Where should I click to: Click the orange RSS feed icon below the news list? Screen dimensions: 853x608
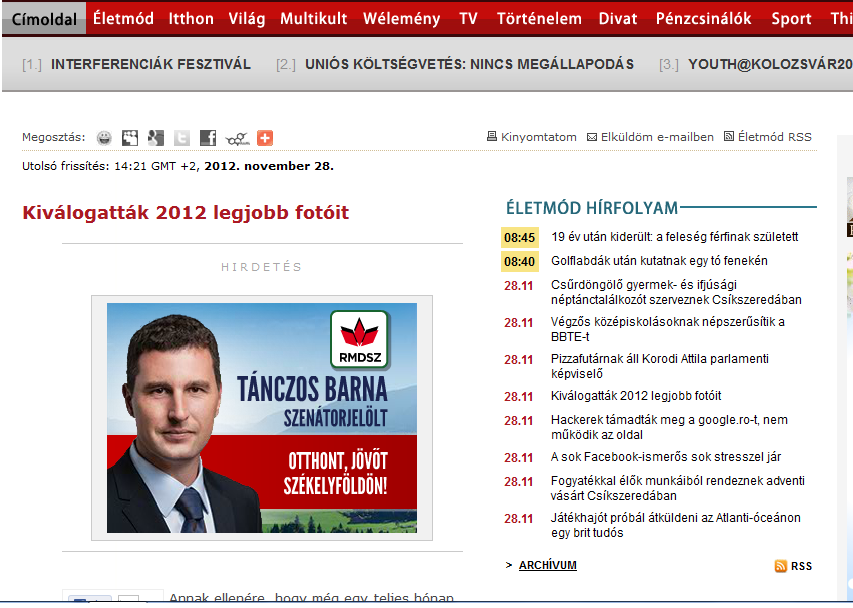tap(780, 566)
